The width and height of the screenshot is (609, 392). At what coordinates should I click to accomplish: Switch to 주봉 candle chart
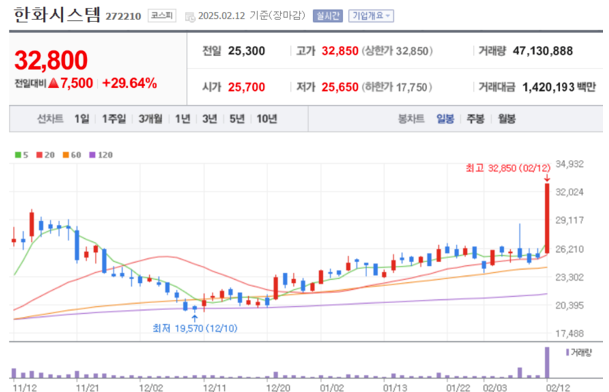(475, 119)
